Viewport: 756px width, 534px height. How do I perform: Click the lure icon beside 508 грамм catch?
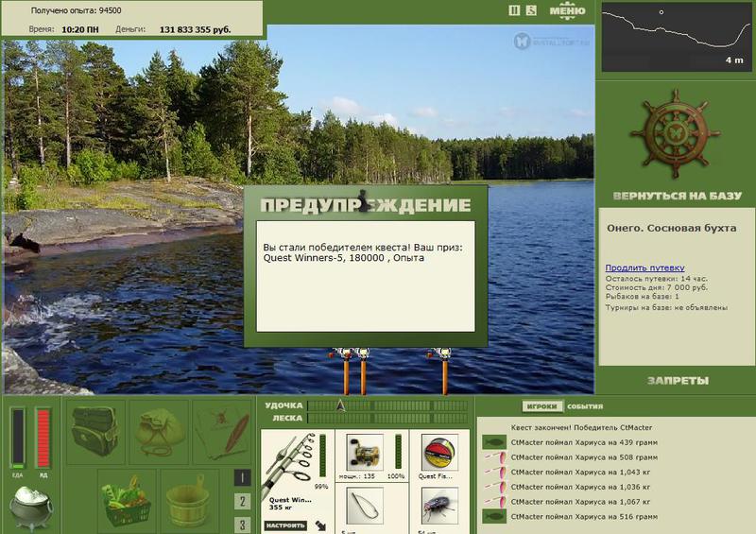[494, 457]
